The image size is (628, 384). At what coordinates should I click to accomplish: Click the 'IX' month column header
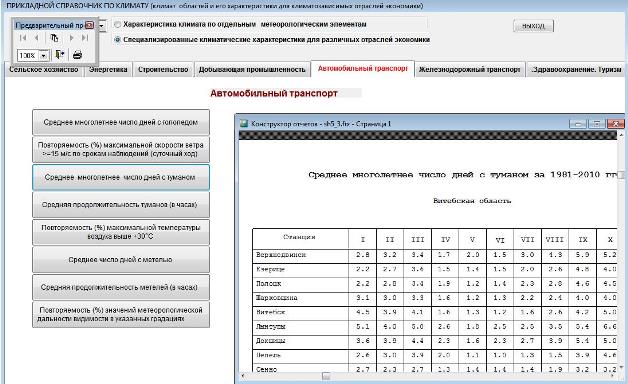tap(583, 239)
